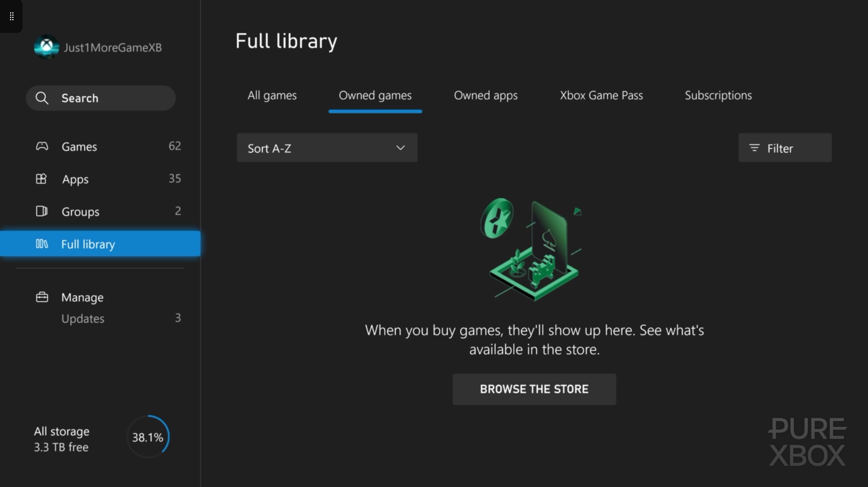Open the guide menu dots icon top-left
This screenshot has height=487, width=868.
click(11, 16)
